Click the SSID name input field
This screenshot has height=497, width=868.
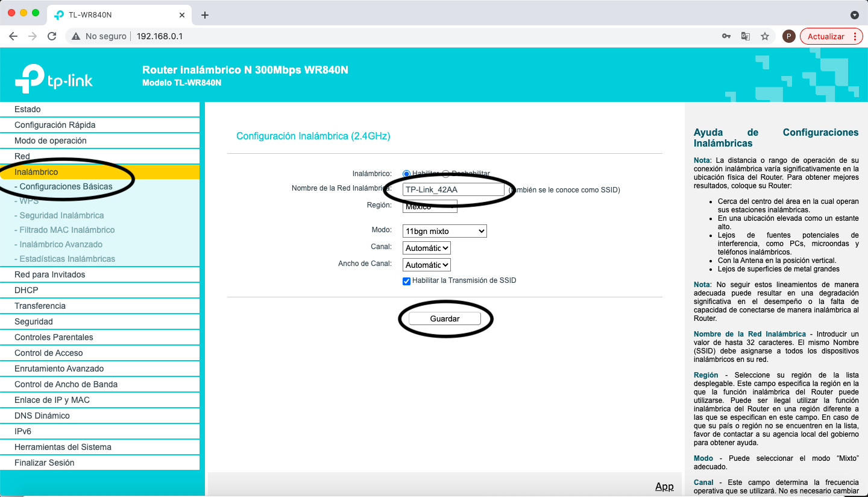(x=454, y=189)
